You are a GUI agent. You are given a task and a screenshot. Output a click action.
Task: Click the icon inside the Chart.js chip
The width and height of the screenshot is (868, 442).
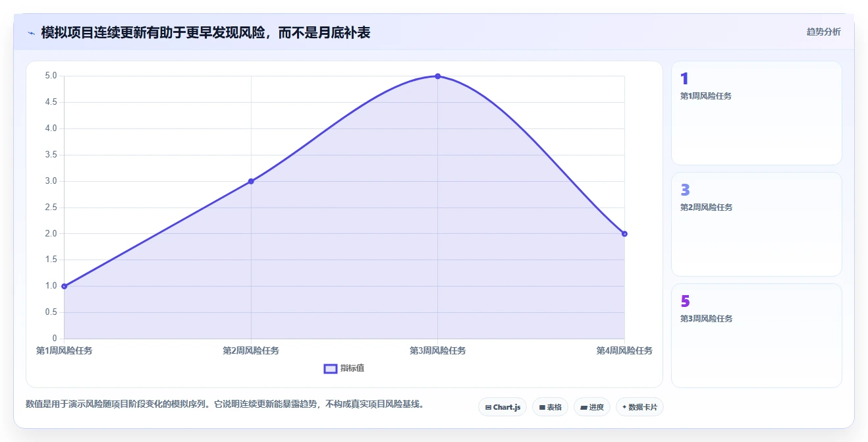[488, 408]
